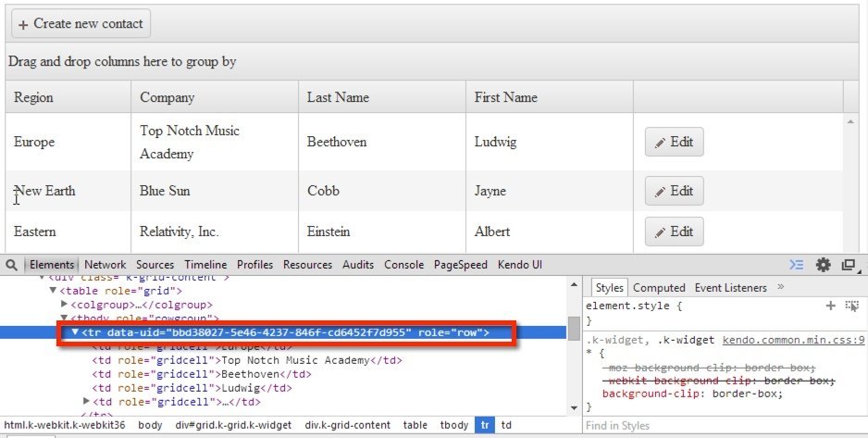Select the Beethoven td node
Image resolution: width=868 pixels, height=438 pixels.
202,374
